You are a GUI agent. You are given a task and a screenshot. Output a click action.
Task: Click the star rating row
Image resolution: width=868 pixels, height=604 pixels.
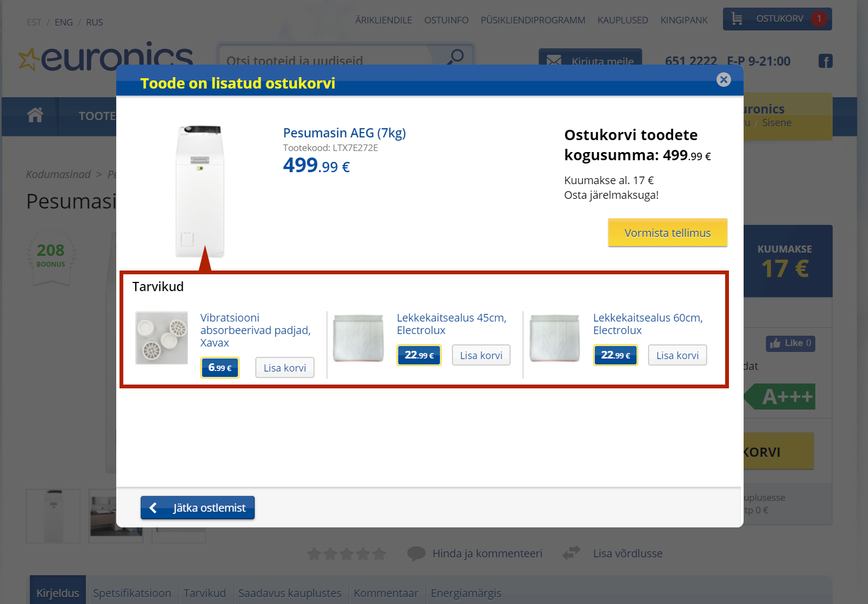click(347, 554)
